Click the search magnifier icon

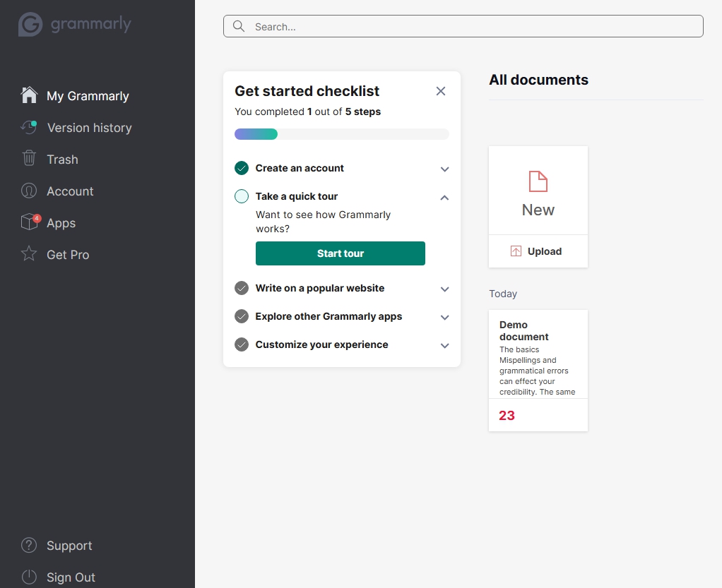click(x=239, y=26)
